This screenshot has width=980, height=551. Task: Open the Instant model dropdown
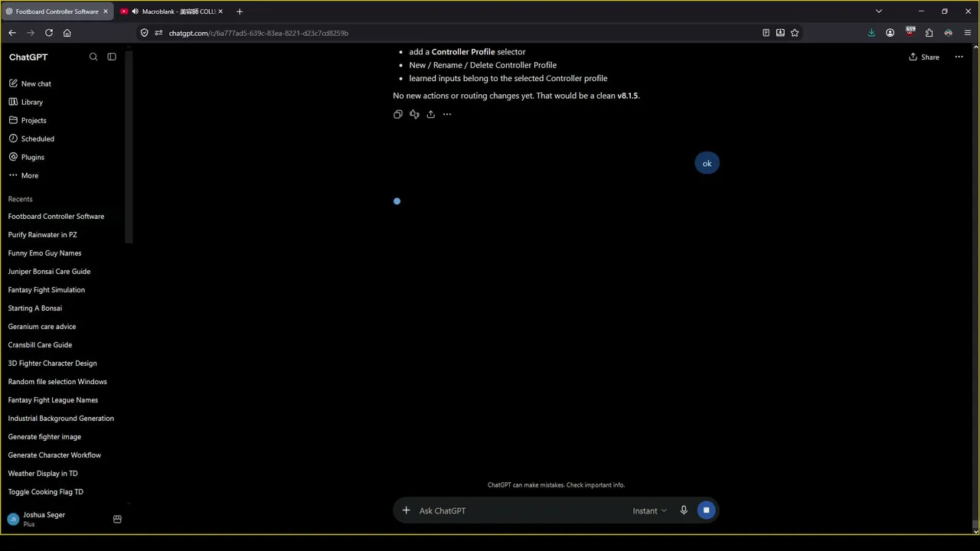[x=649, y=510]
